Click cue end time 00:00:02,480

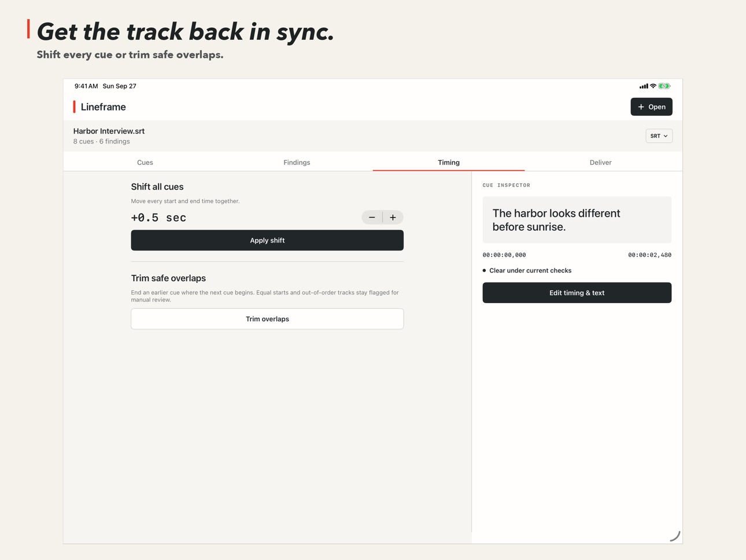(x=649, y=255)
